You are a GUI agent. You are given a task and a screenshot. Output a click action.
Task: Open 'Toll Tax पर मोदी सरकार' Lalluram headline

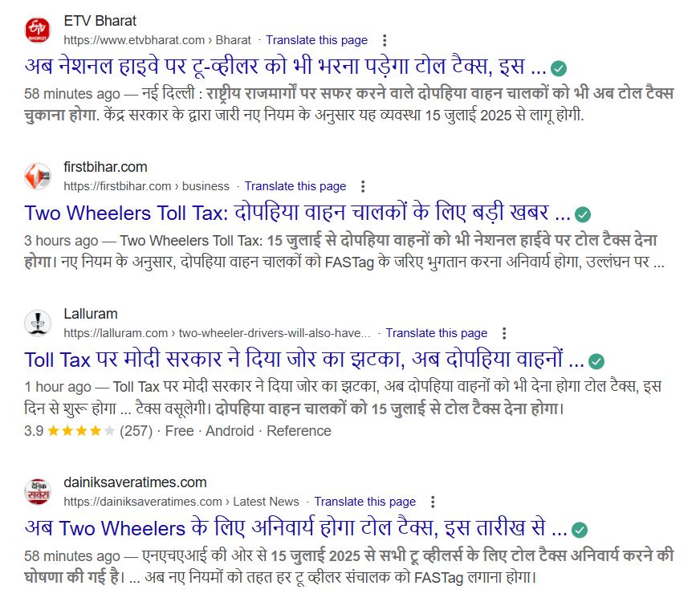(304, 360)
